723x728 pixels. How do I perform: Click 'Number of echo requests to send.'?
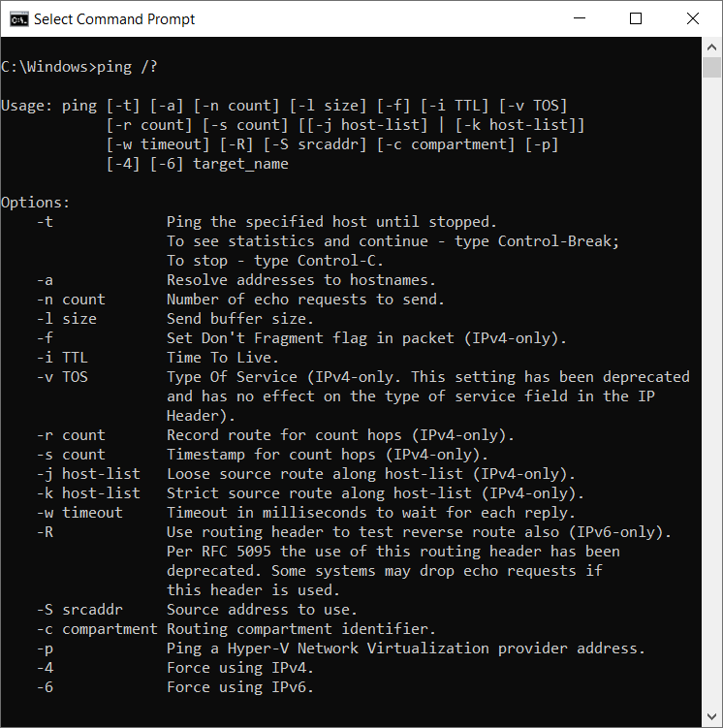tap(306, 300)
